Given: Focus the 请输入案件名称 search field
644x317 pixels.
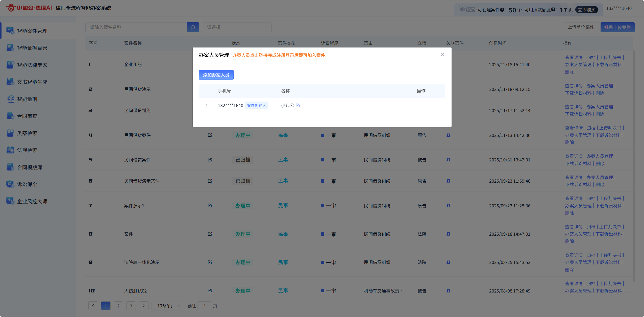Looking at the screenshot, I should click(136, 27).
